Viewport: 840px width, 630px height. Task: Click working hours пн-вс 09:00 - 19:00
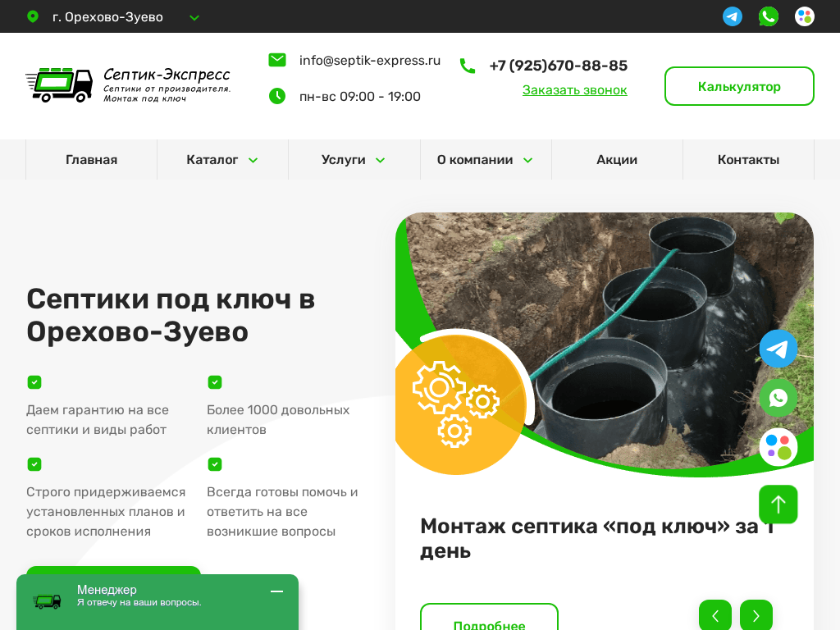[359, 97]
